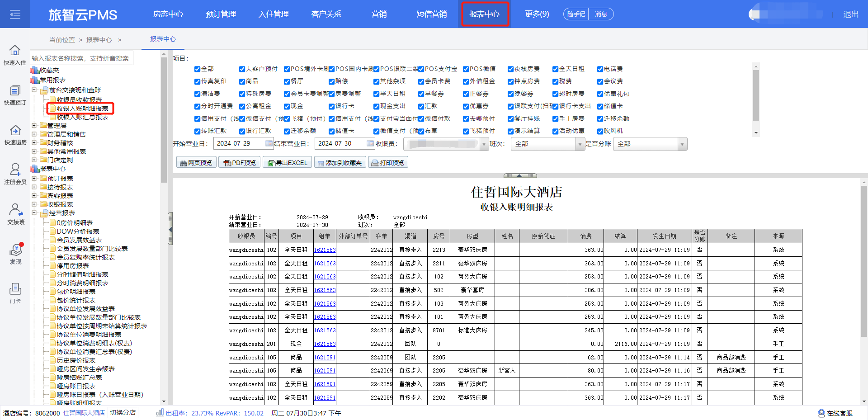Toggle the 全部 checkbox

pyautogui.click(x=197, y=69)
